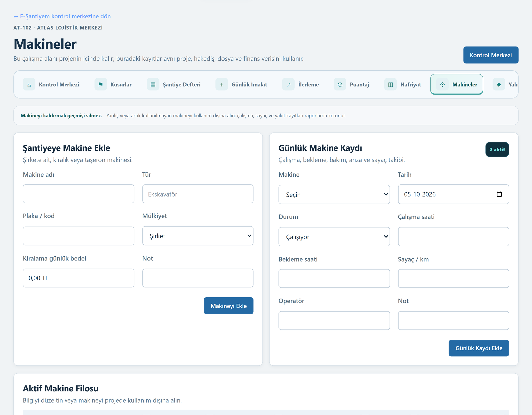Switch to the Şantiye Defteri tab

click(174, 85)
